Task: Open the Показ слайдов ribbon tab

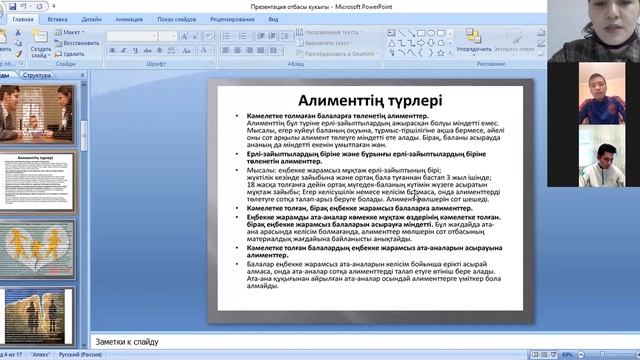Action: coord(177,19)
